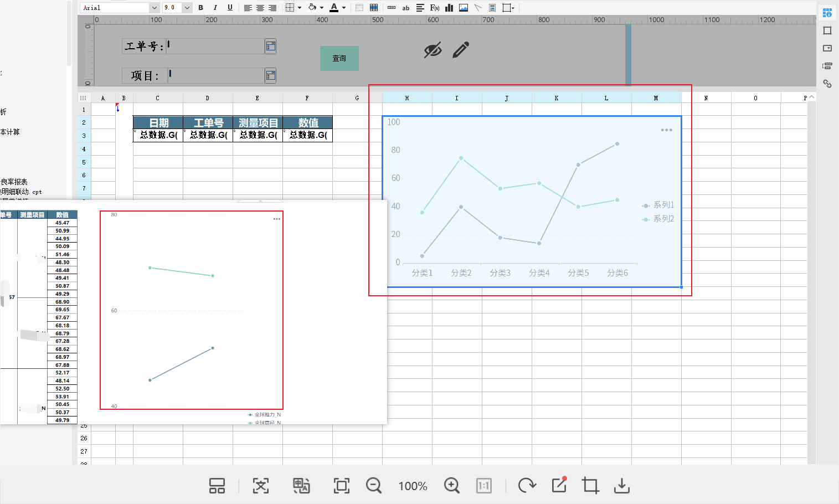Click the 查询 query button
Viewport: 839px width, 504px height.
pos(339,58)
